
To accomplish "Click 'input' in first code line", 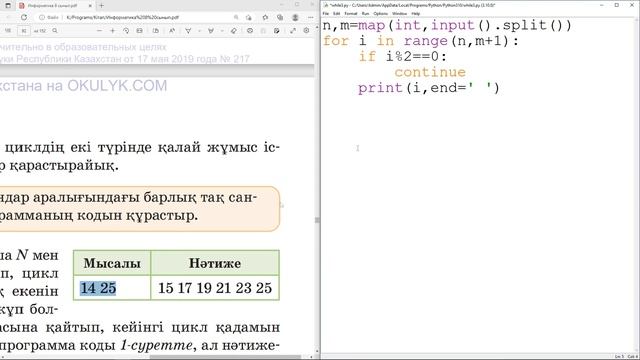I will [x=452, y=25].
